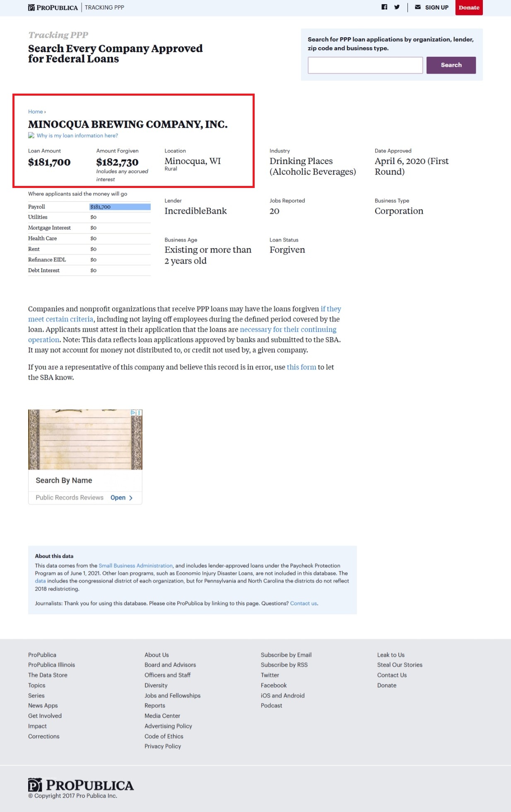The width and height of the screenshot is (511, 812).
Task: Click Subscribe by Email link
Action: pos(286,655)
